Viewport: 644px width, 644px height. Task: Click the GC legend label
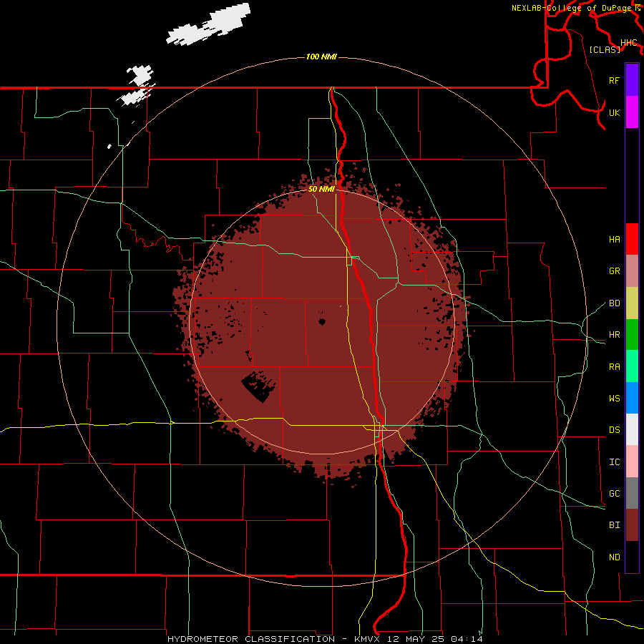pyautogui.click(x=614, y=494)
